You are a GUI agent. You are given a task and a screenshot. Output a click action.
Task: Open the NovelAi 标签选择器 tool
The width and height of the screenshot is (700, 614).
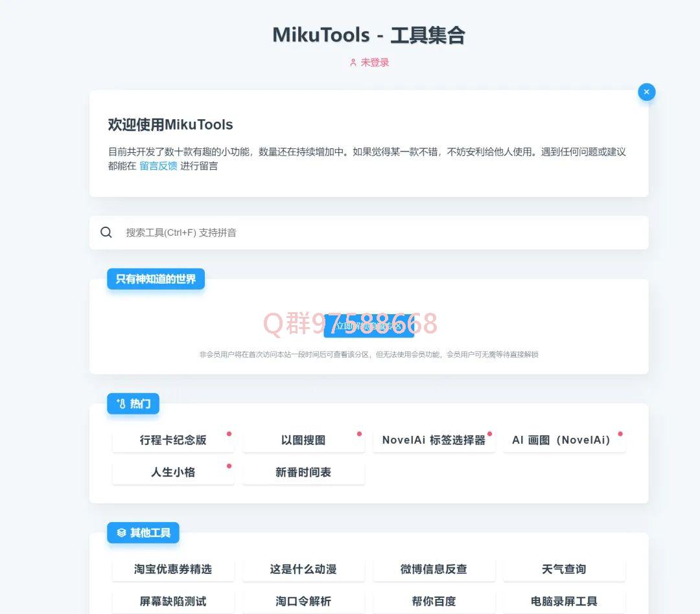(x=434, y=440)
